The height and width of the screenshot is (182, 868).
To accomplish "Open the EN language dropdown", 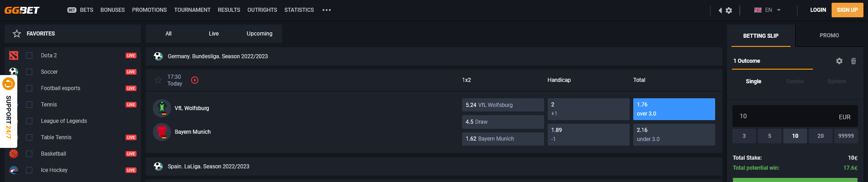I will click(x=767, y=10).
